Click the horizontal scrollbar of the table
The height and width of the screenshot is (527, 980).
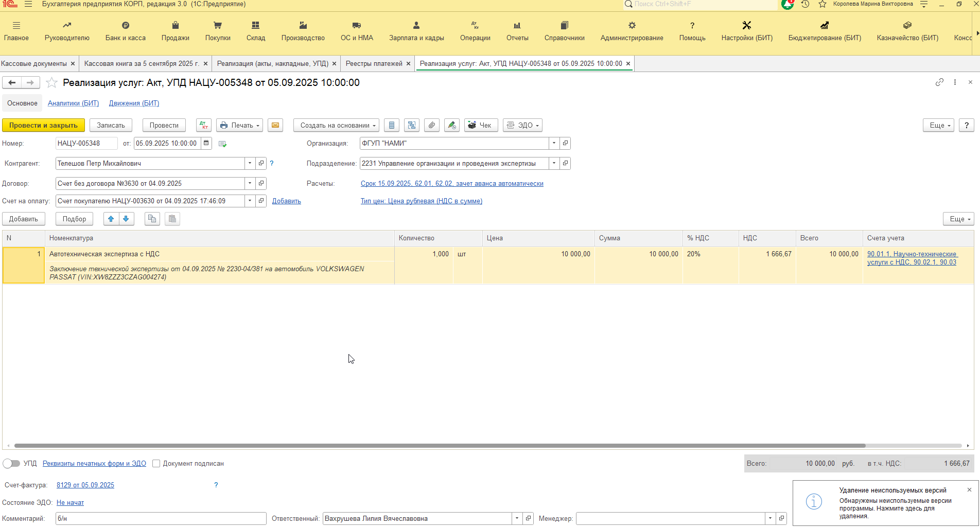440,446
